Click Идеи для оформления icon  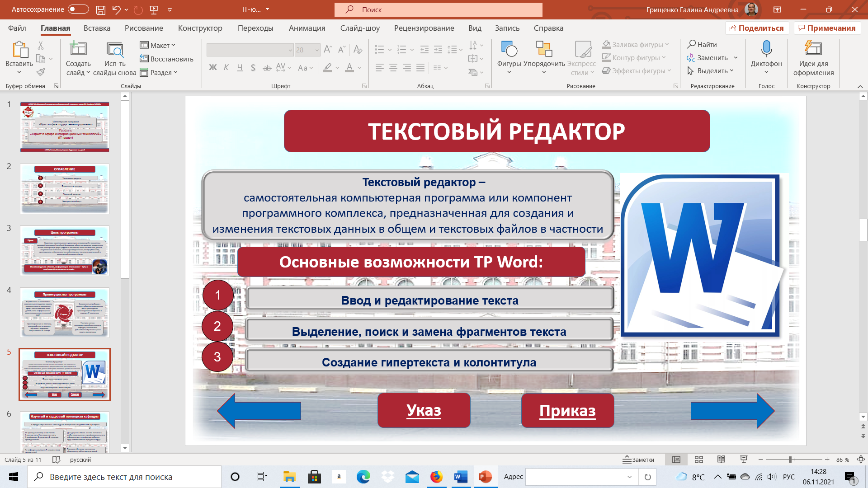tap(813, 48)
